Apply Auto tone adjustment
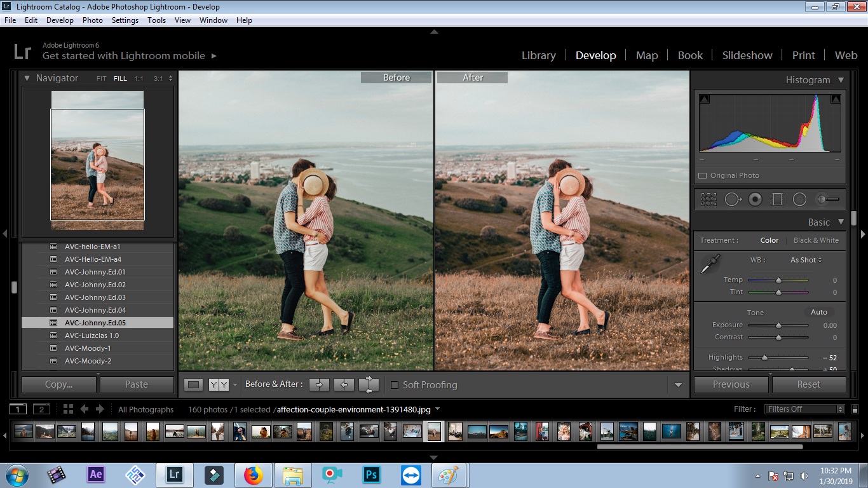This screenshot has height=488, width=868. [x=819, y=312]
